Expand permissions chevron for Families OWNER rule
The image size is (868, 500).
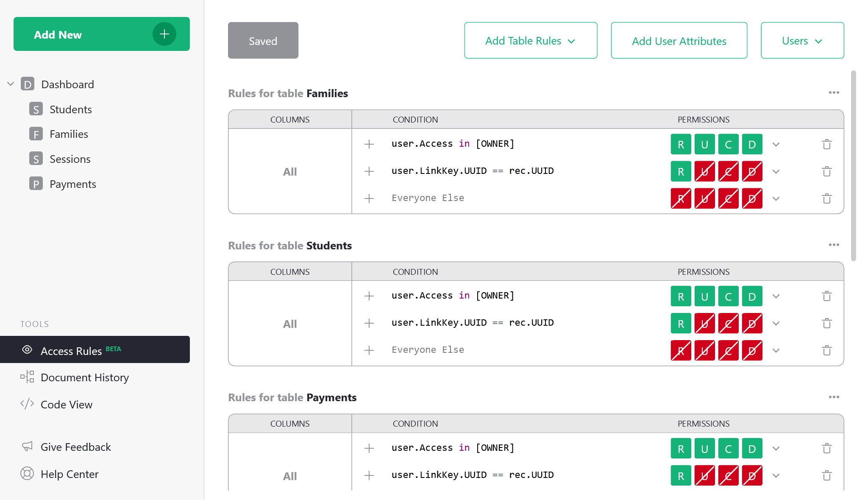[x=776, y=144]
